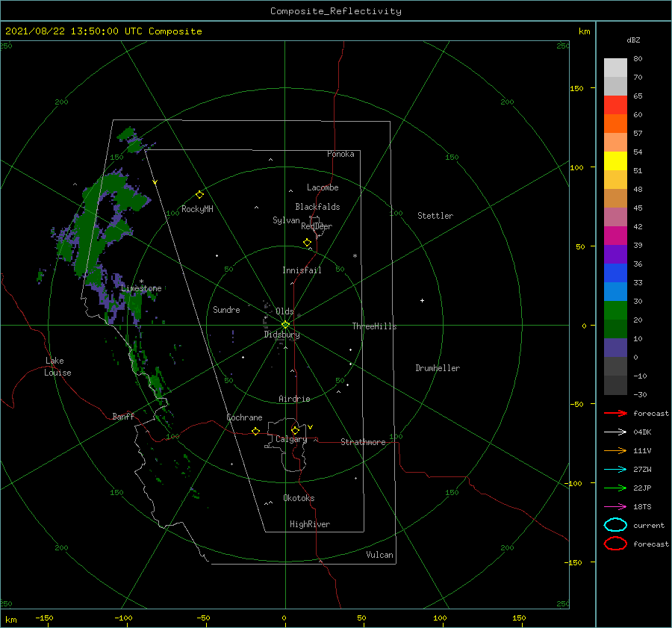Screen dimensions: 672x628
Task: Click the Stettler town label
Action: [x=435, y=216]
